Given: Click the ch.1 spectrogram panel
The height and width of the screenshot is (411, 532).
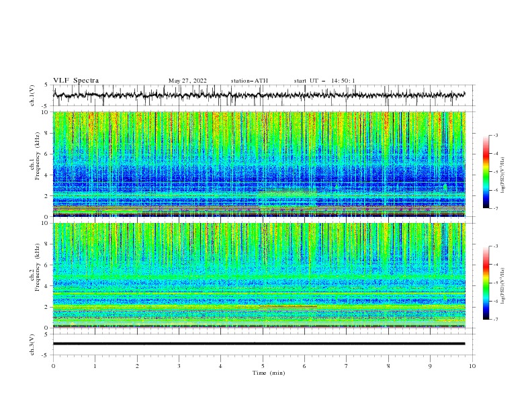Looking at the screenshot, I should (259, 164).
